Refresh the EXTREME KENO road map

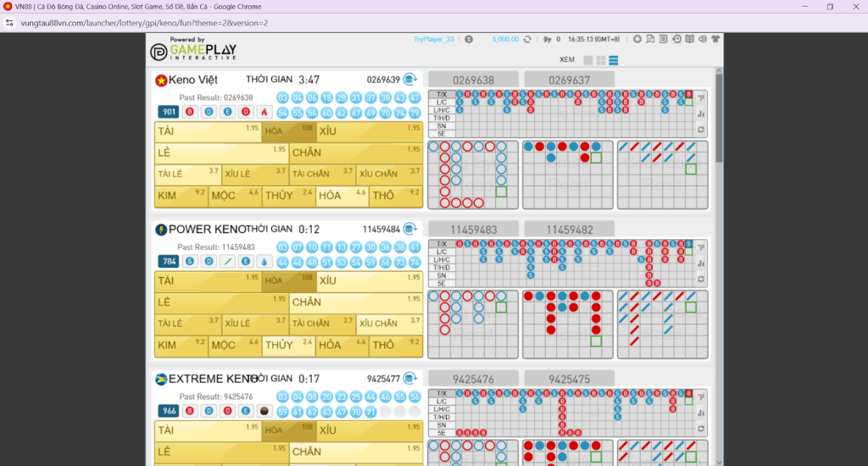(701, 429)
